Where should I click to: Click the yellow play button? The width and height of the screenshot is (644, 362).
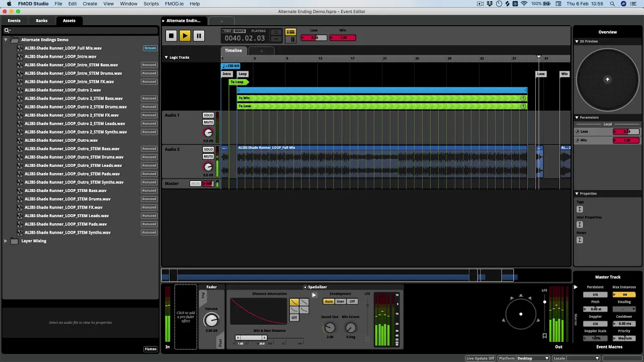(185, 36)
